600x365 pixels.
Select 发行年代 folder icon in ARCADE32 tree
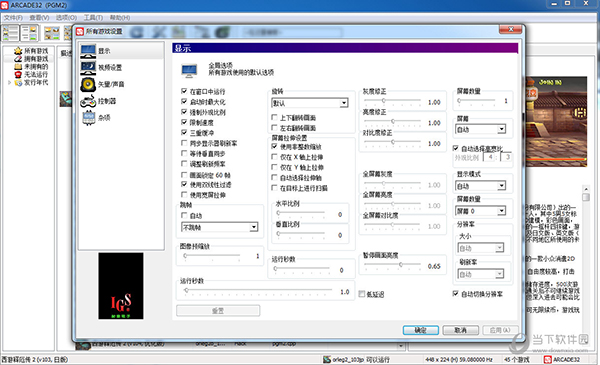(x=18, y=82)
